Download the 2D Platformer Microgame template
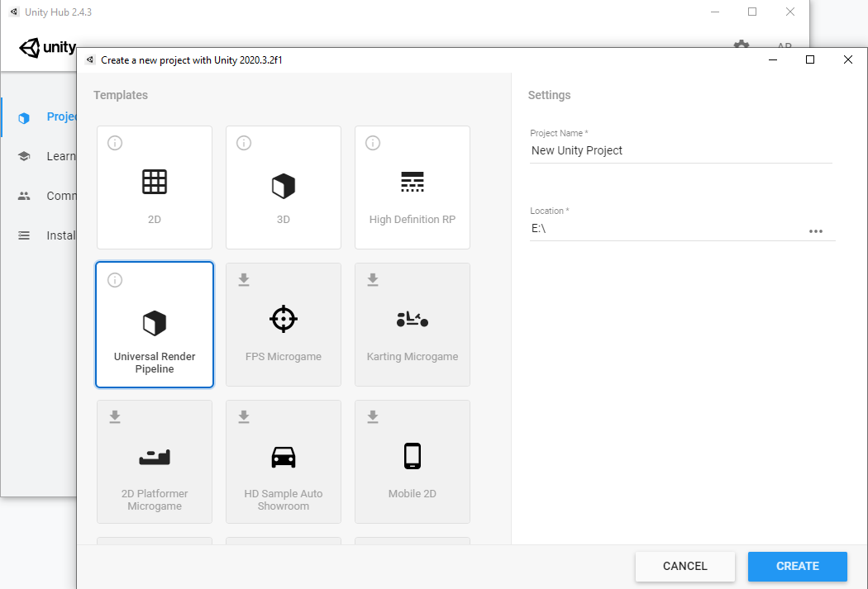Image resolution: width=868 pixels, height=589 pixels. click(115, 417)
